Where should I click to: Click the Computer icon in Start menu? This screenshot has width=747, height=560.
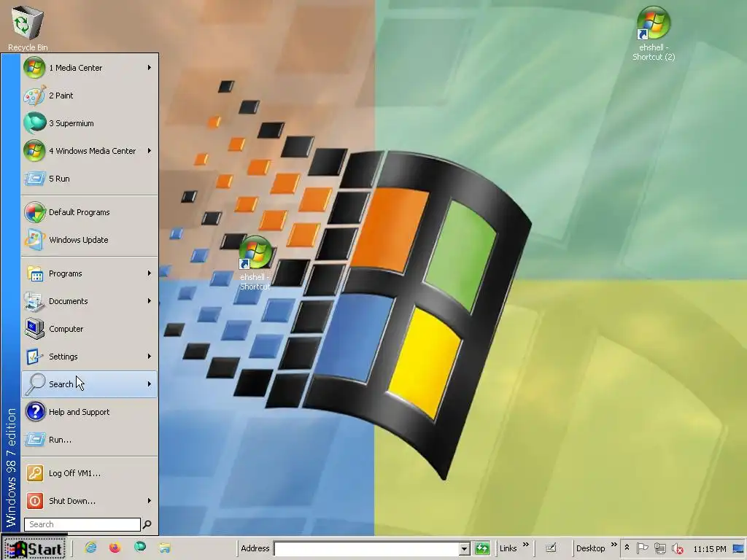point(35,329)
